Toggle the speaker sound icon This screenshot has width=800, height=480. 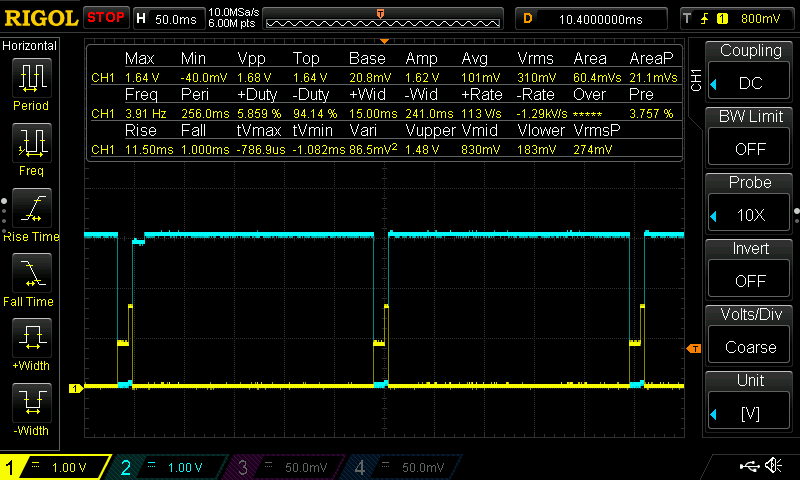tap(774, 465)
